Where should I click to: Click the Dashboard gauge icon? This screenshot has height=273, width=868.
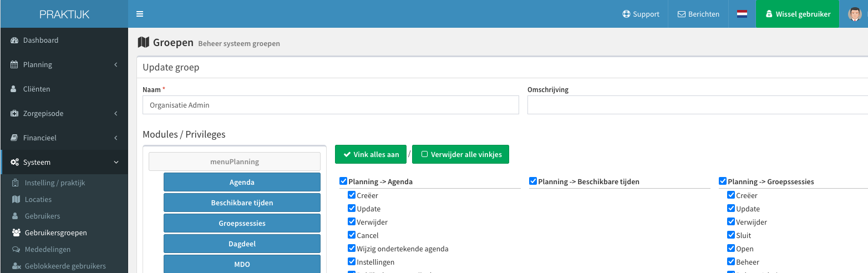point(15,41)
